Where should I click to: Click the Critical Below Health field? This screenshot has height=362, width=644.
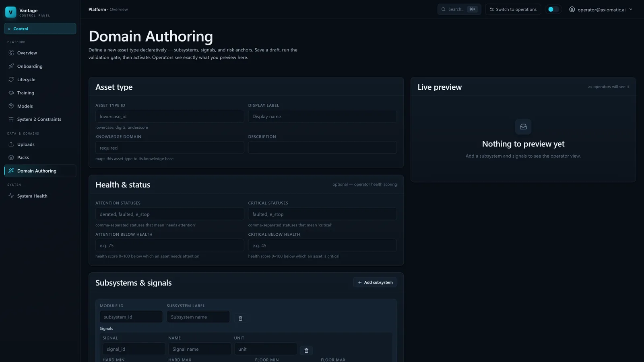click(322, 245)
